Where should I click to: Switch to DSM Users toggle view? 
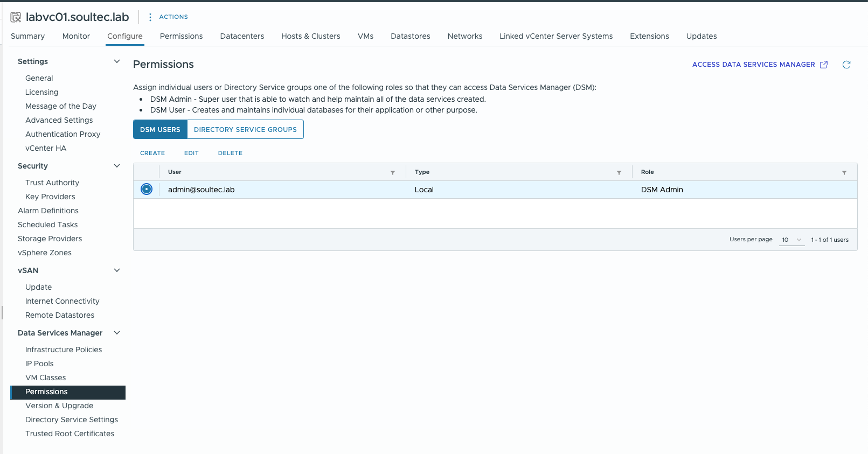pos(160,130)
